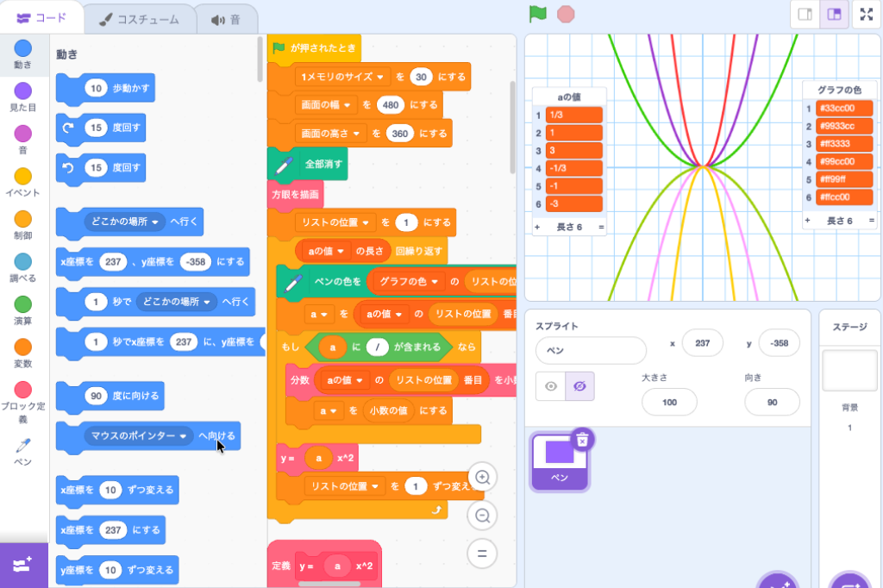Reset workspace zoom with equals icon
883x588 pixels.
point(483,554)
